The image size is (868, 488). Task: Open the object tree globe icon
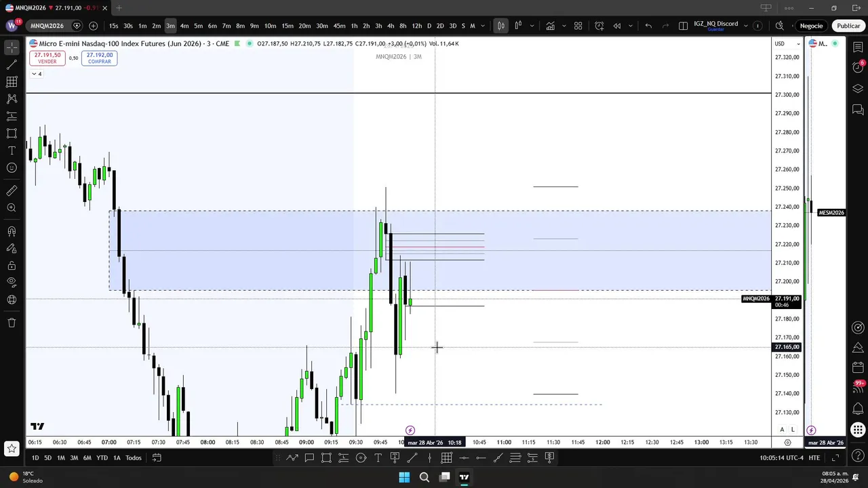pyautogui.click(x=12, y=300)
